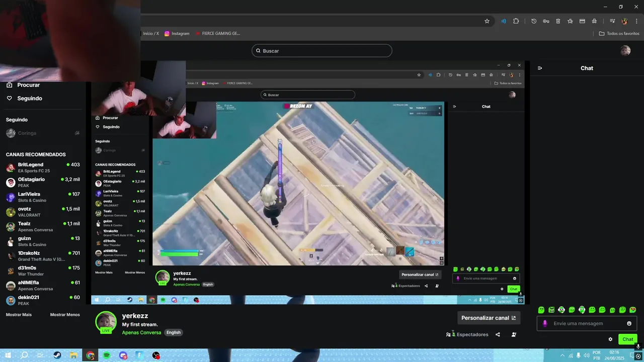Click the English language tag
Screen dimensions: 644x362
(174, 332)
